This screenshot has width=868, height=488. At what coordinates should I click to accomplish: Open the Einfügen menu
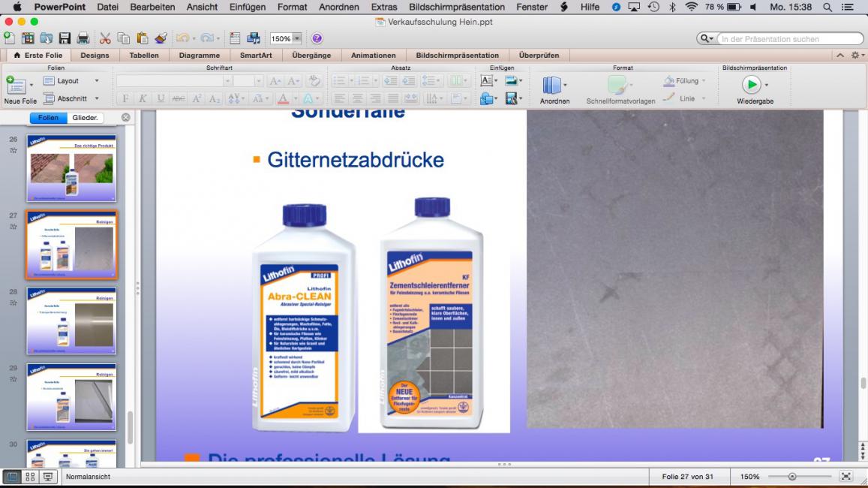(x=247, y=8)
